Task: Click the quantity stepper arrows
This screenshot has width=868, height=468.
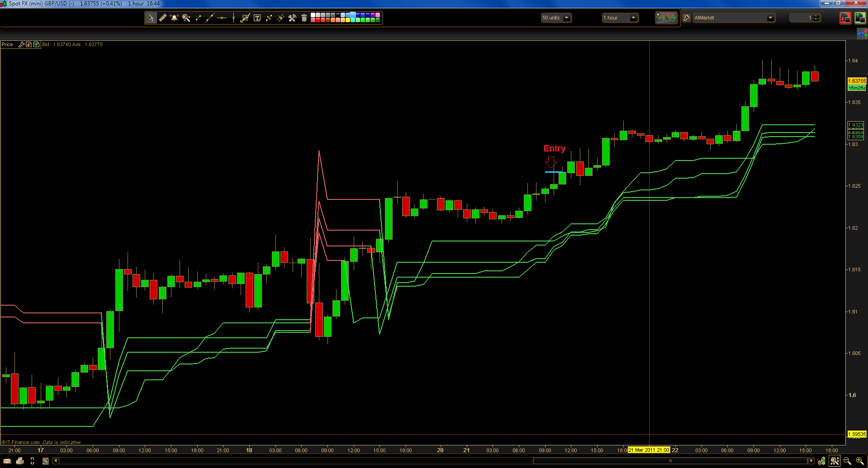Action: click(816, 18)
